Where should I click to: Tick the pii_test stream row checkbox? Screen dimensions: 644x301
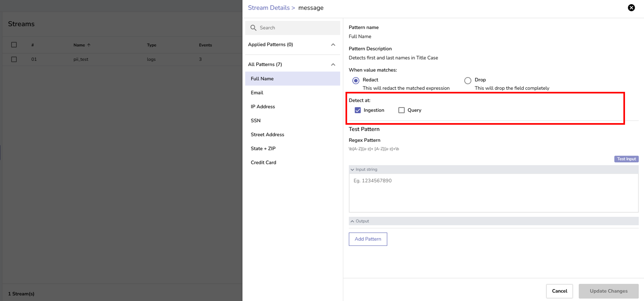coord(14,59)
